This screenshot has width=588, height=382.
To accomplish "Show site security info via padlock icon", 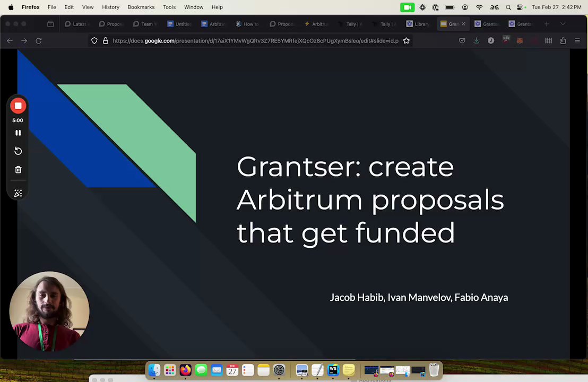I will click(x=106, y=41).
